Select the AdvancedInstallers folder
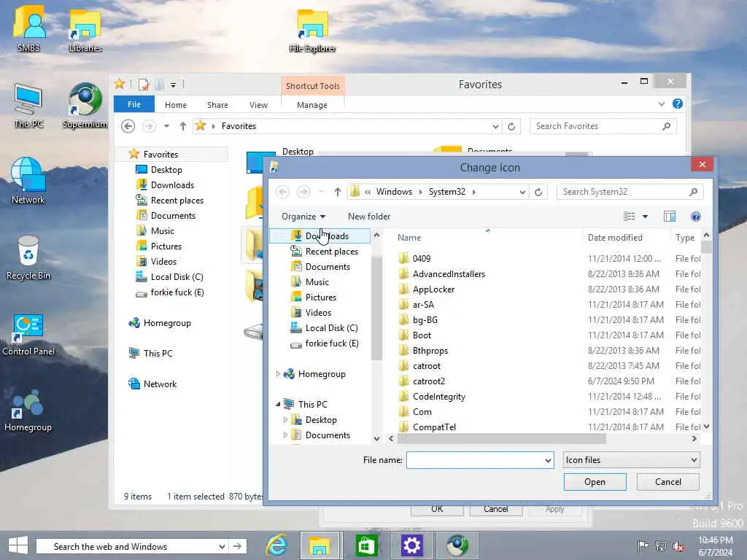This screenshot has width=747, height=560. pos(449,274)
